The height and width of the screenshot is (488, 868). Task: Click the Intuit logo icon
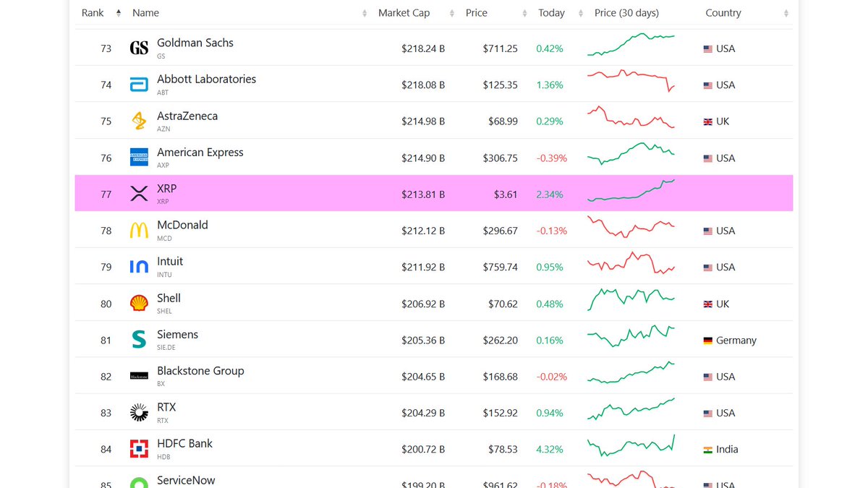pos(139,267)
